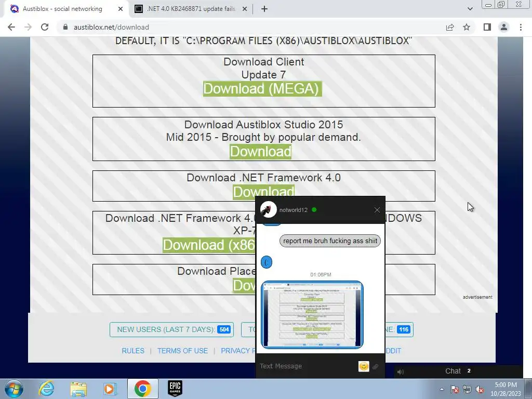
Task: Switch to the .NET 4.0 KB2468871 tab
Action: 191,9
